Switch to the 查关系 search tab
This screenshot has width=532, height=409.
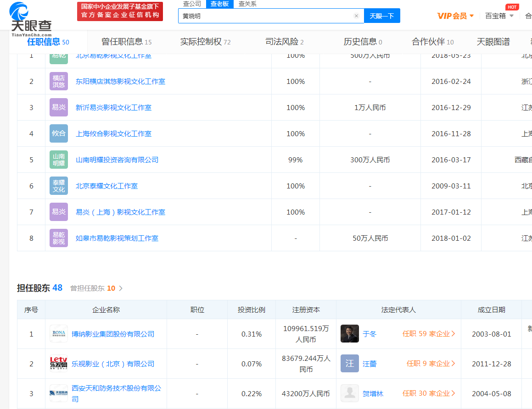[x=247, y=4]
